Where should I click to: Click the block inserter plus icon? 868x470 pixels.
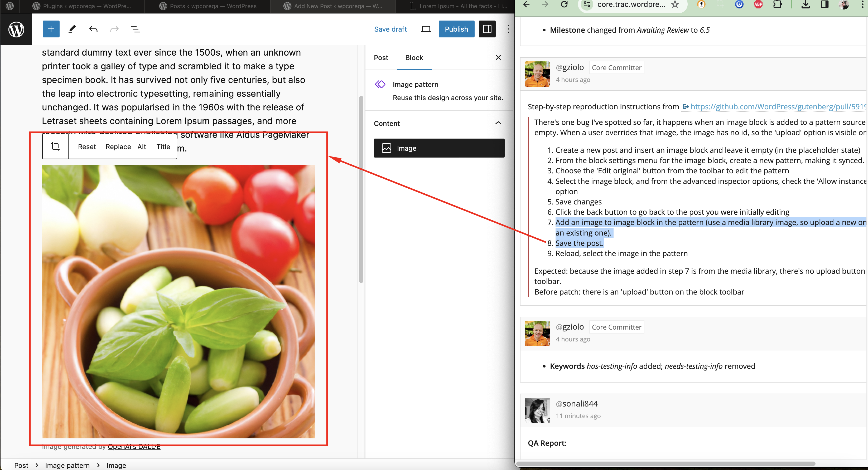click(50, 28)
